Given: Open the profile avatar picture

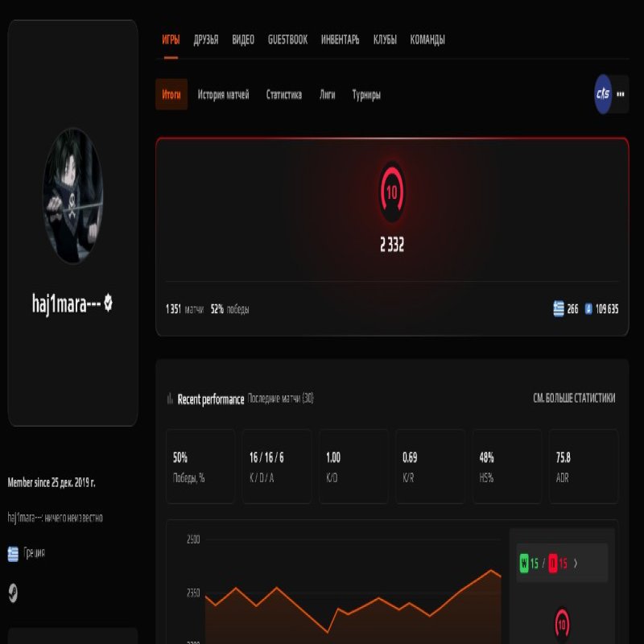Looking at the screenshot, I should point(73,204).
